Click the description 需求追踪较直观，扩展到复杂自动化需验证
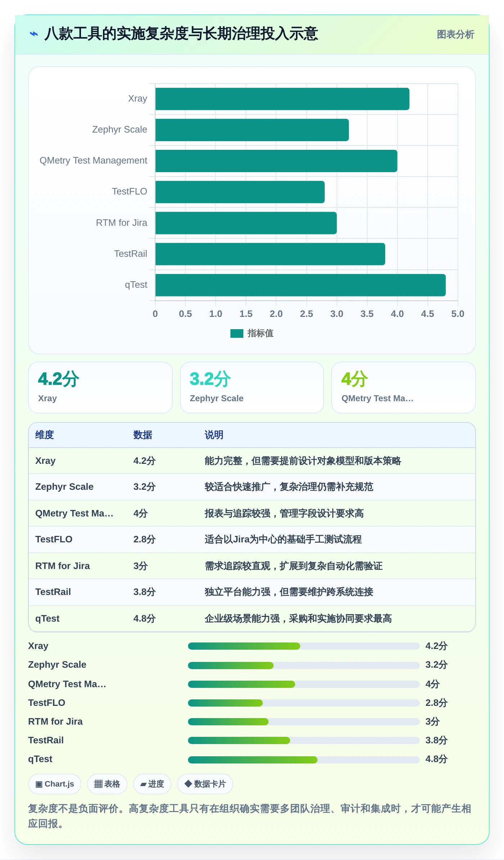Viewport: 504px width, 860px height. click(x=293, y=566)
